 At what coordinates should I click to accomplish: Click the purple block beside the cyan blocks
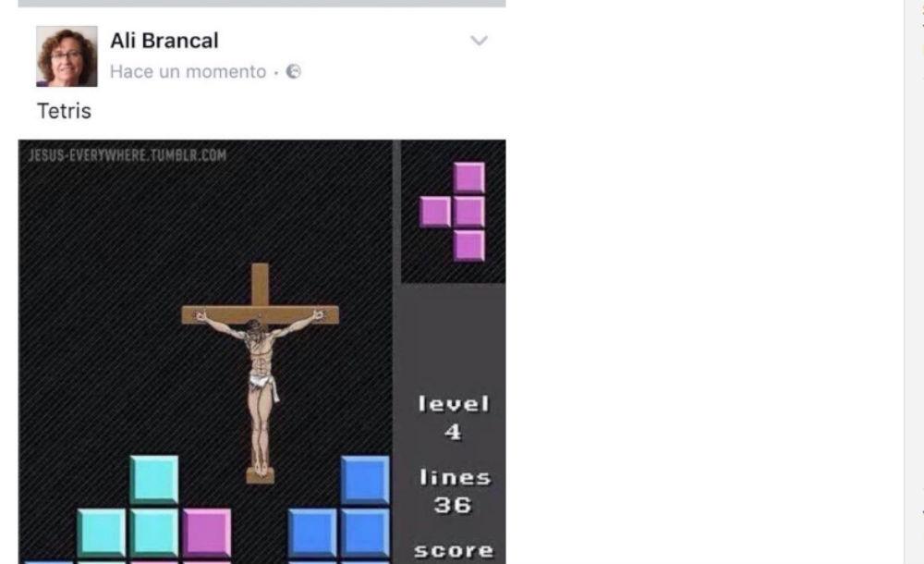click(206, 533)
